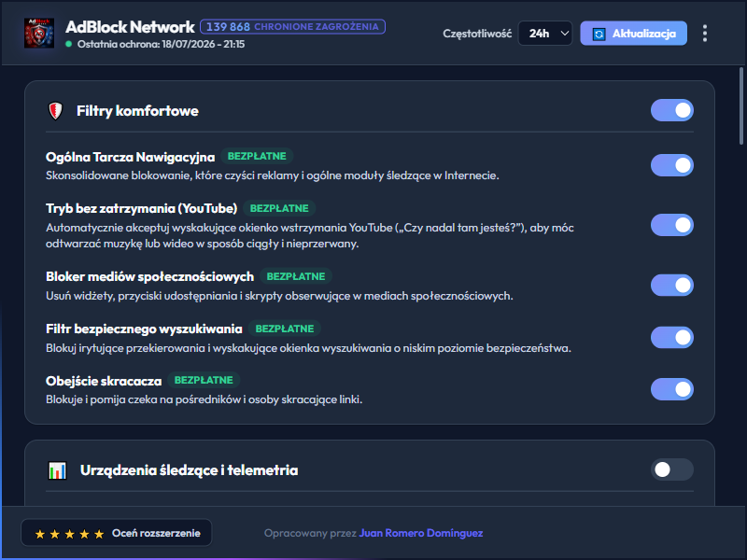The height and width of the screenshot is (560, 747).
Task: Disable Ogólna Tarcza Nawigacyjna switch
Action: tap(671, 165)
